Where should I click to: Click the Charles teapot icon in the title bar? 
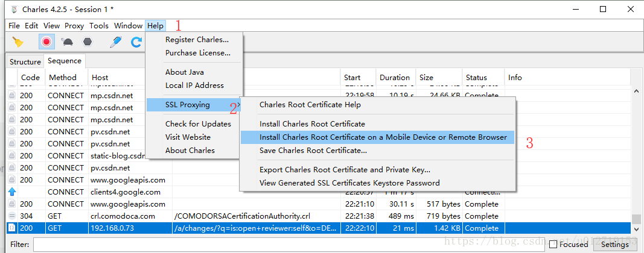[x=13, y=9]
